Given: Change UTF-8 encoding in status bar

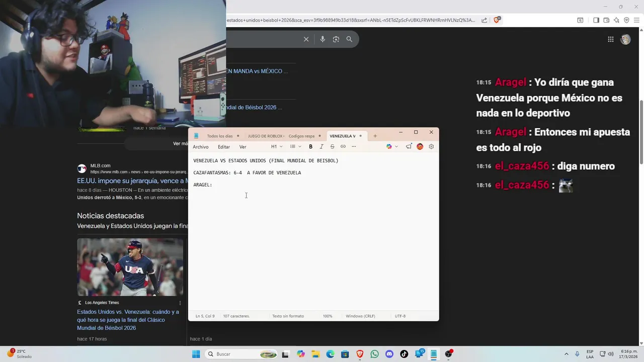Looking at the screenshot, I should click(x=400, y=316).
